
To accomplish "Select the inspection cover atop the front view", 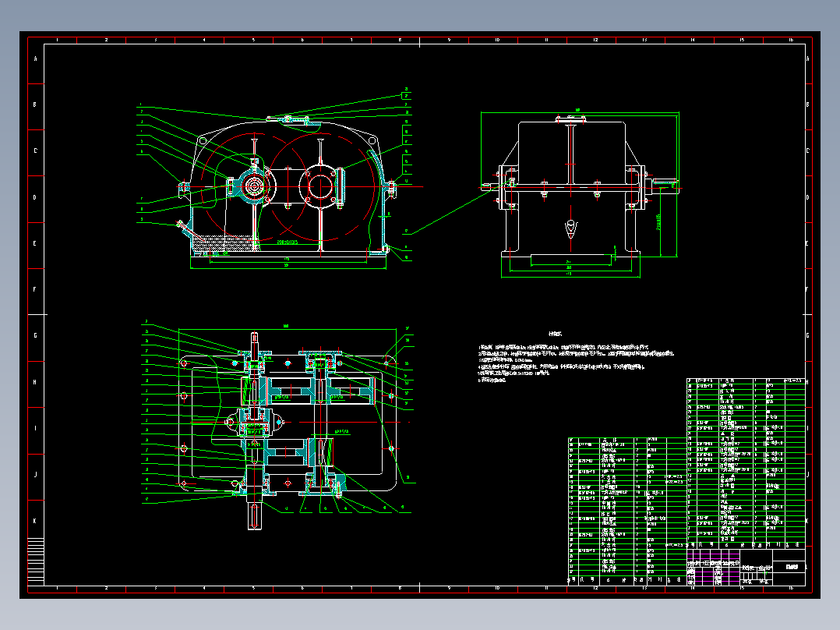I will [x=288, y=119].
